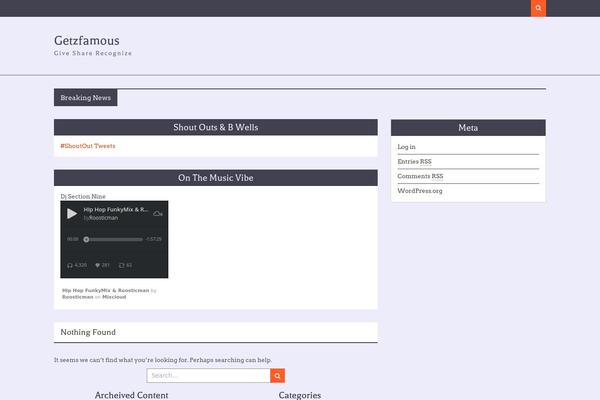Click the headphones listen count icon
The width and height of the screenshot is (600, 400).
(x=70, y=265)
